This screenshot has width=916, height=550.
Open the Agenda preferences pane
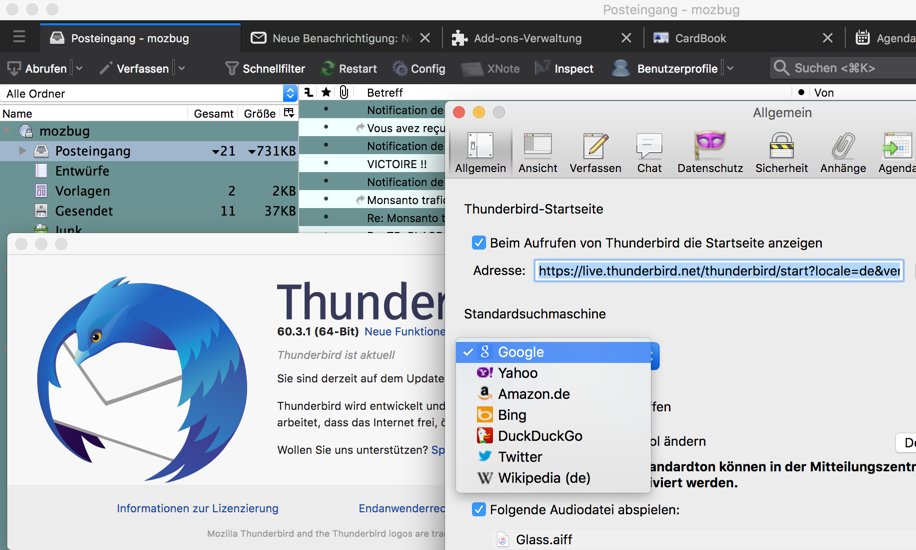(x=897, y=153)
